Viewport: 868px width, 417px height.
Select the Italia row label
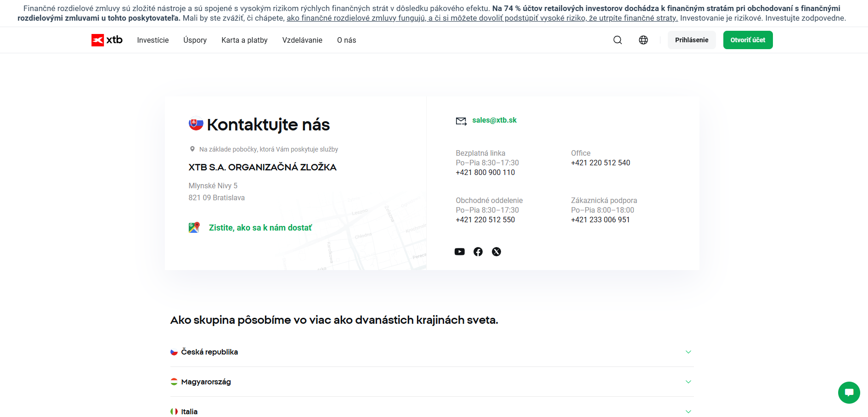[x=189, y=411]
